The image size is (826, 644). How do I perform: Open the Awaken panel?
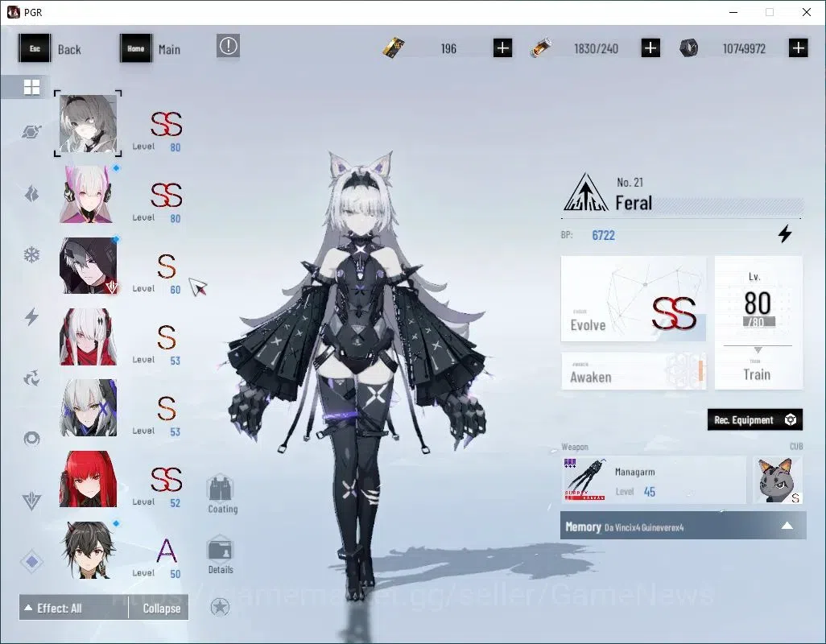pyautogui.click(x=634, y=372)
